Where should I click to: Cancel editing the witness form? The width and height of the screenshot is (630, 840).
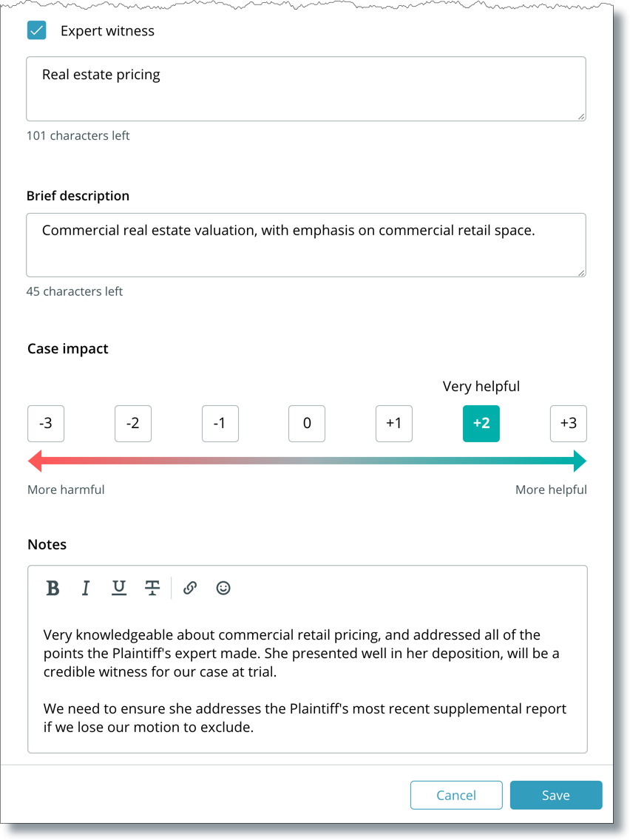tap(456, 795)
